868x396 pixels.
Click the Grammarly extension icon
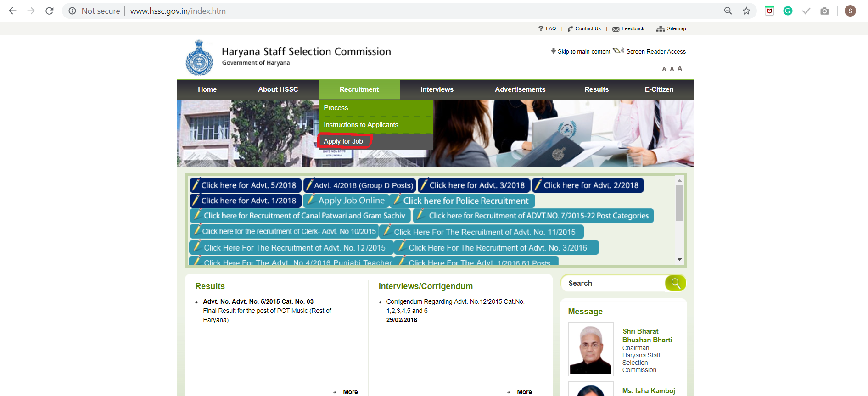(788, 11)
